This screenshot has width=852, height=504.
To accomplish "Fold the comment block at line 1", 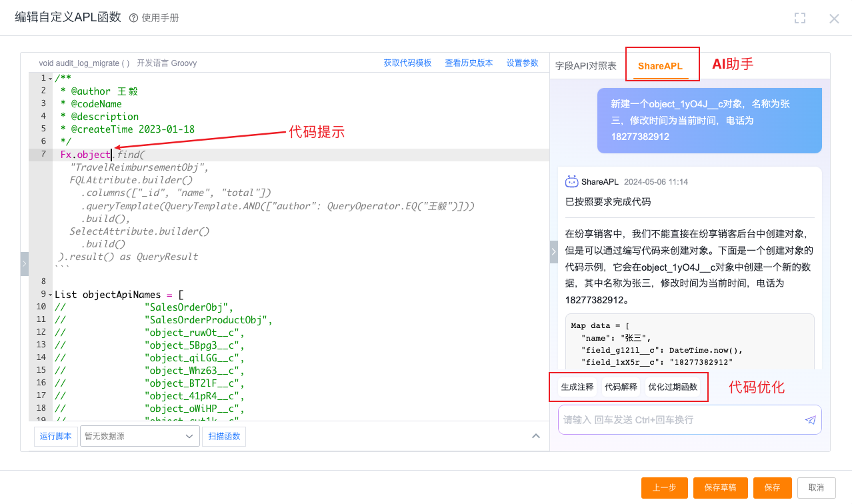I will [50, 79].
